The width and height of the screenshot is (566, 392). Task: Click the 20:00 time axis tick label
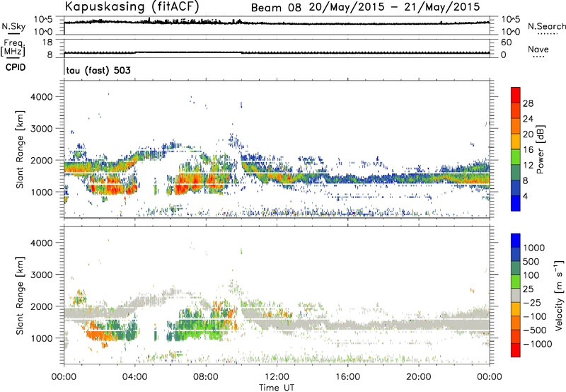pos(418,377)
